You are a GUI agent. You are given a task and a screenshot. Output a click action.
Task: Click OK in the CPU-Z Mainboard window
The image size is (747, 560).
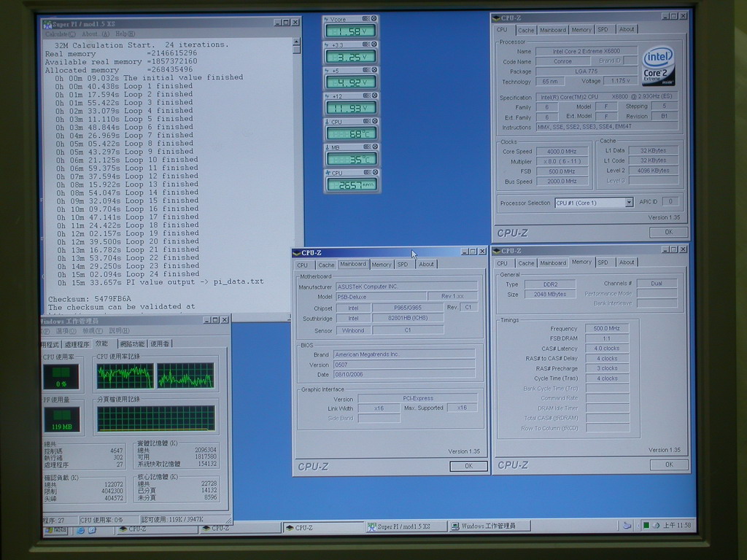point(468,466)
